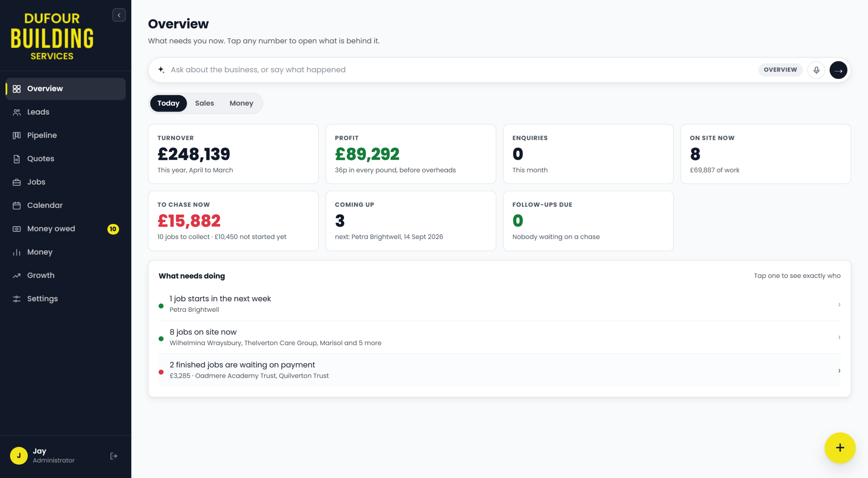Click '1 job starts in the next week'
Screen dimensions: 868x478
pyautogui.click(x=220, y=299)
